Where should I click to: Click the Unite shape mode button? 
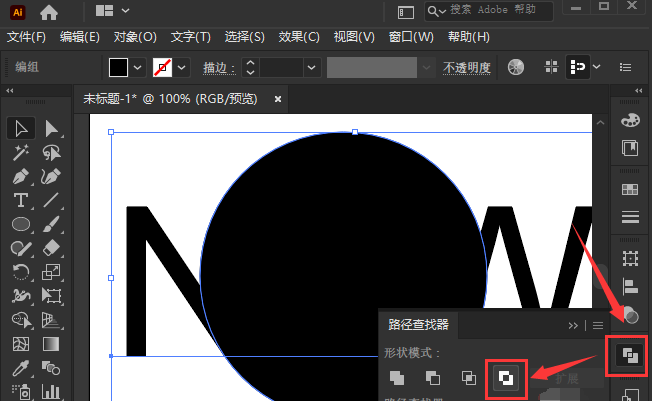(x=397, y=378)
